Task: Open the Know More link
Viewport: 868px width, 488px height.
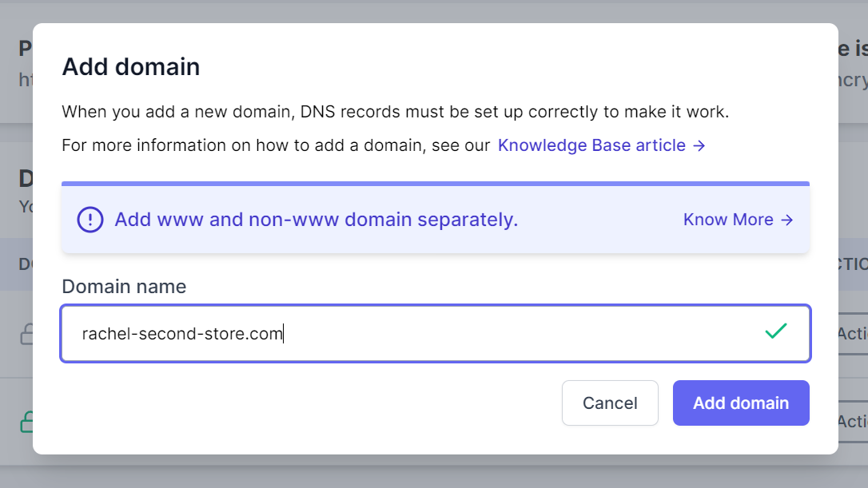Action: (x=738, y=220)
